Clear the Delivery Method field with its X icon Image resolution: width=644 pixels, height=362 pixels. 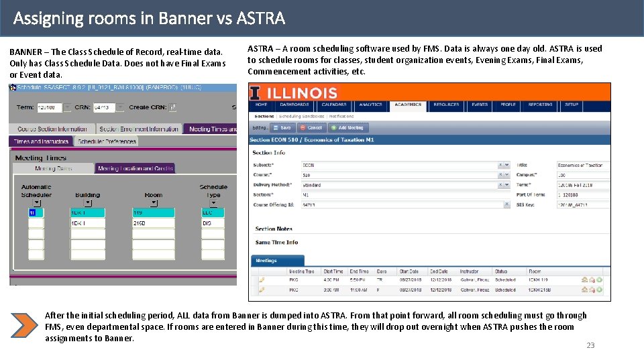(500, 185)
